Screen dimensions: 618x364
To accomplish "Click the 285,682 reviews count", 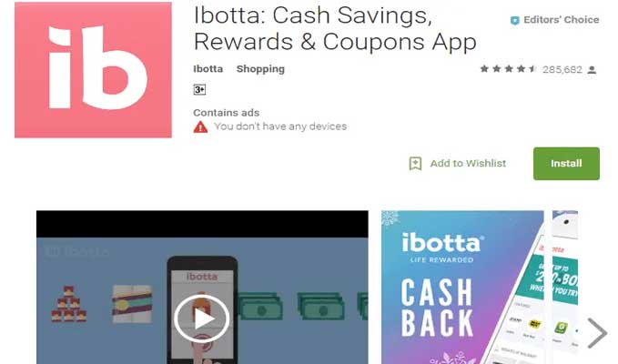I will (562, 70).
